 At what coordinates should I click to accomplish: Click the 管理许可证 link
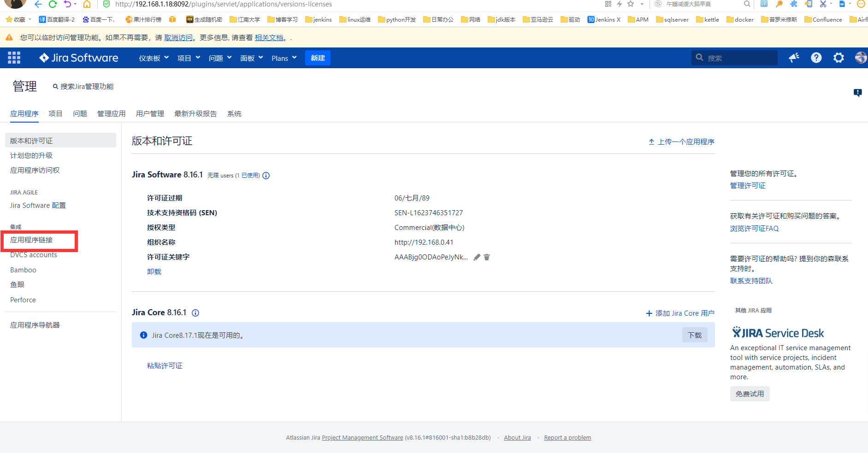tap(748, 185)
